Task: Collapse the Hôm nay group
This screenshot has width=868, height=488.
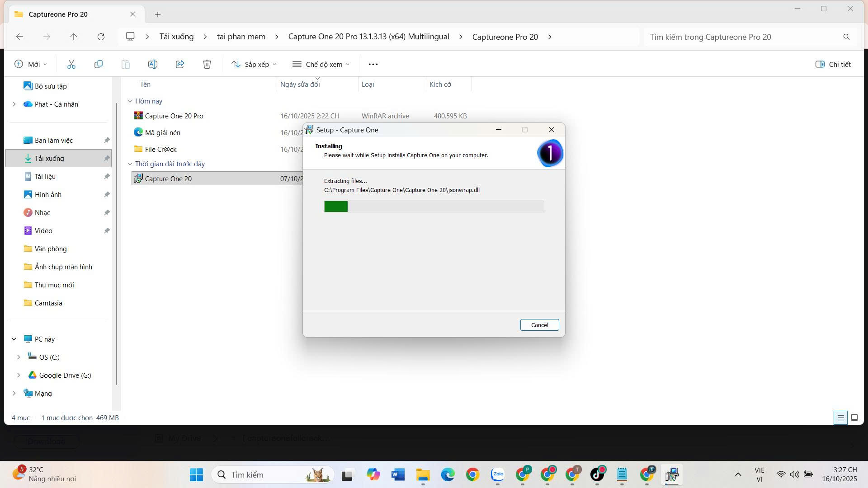Action: point(130,101)
